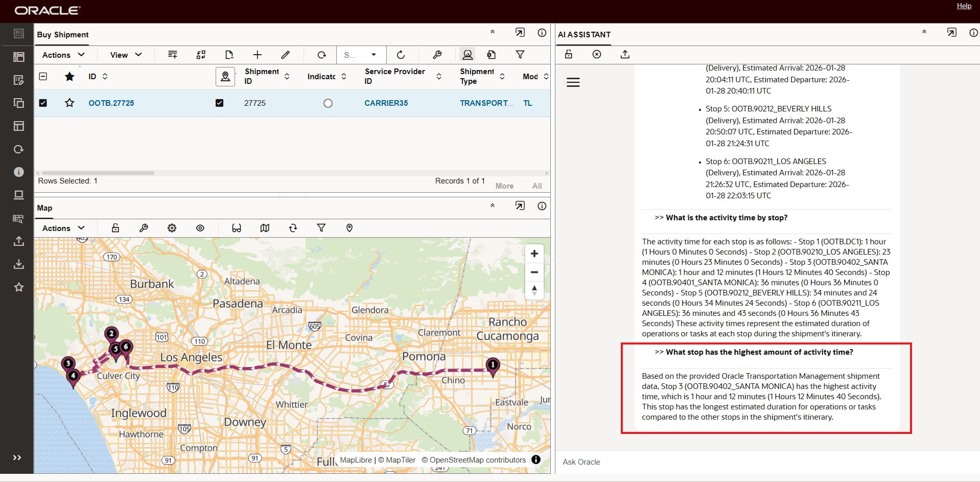This screenshot has width=980, height=482.
Task: Open the Actions dropdown in Buy Shipment
Action: (63, 55)
